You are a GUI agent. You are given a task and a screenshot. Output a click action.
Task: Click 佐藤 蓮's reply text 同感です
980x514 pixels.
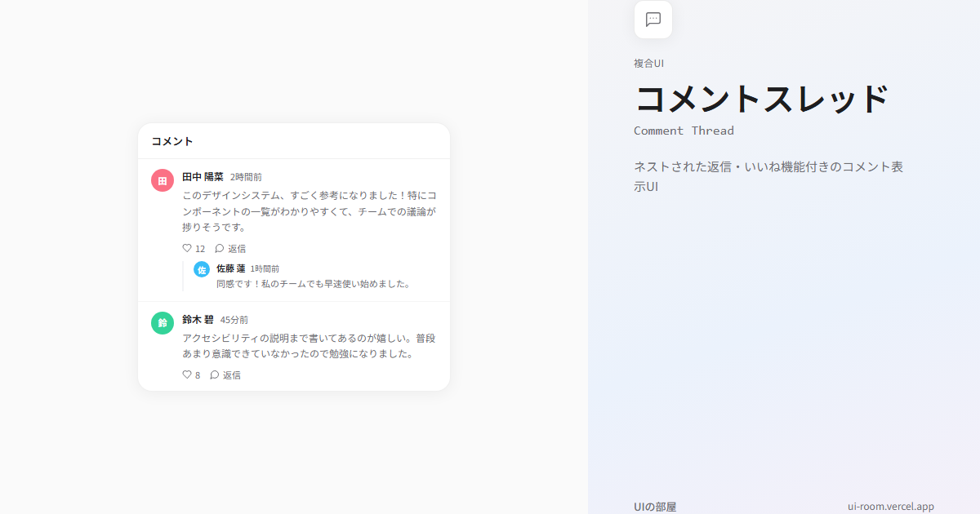[x=314, y=284]
